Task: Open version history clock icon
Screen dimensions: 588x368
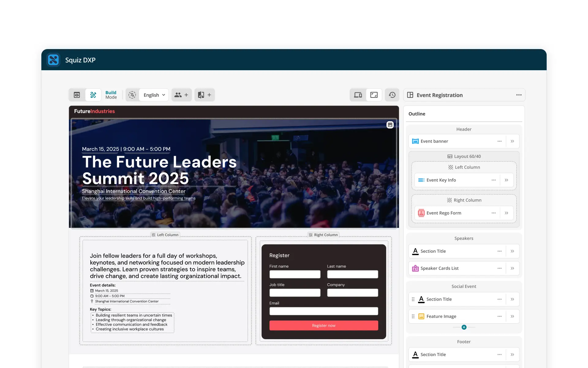Action: coord(392,95)
